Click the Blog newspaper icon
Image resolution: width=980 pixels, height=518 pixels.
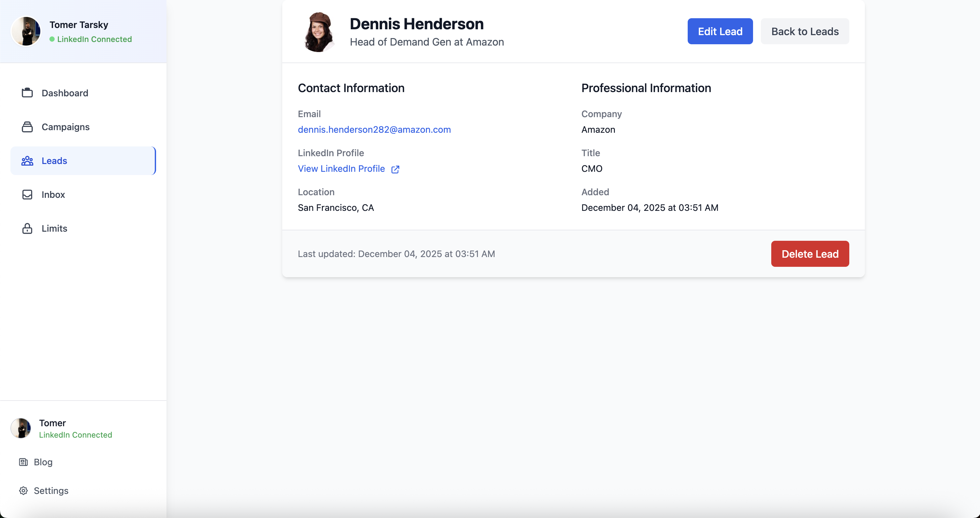[x=23, y=462]
